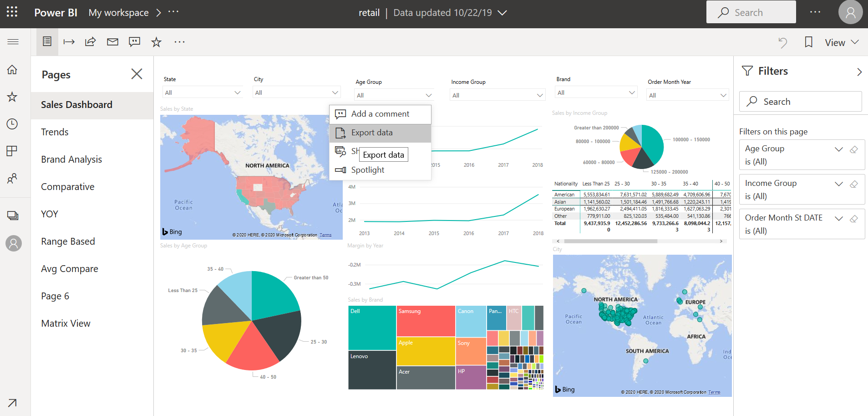Close the Pages pane

137,74
